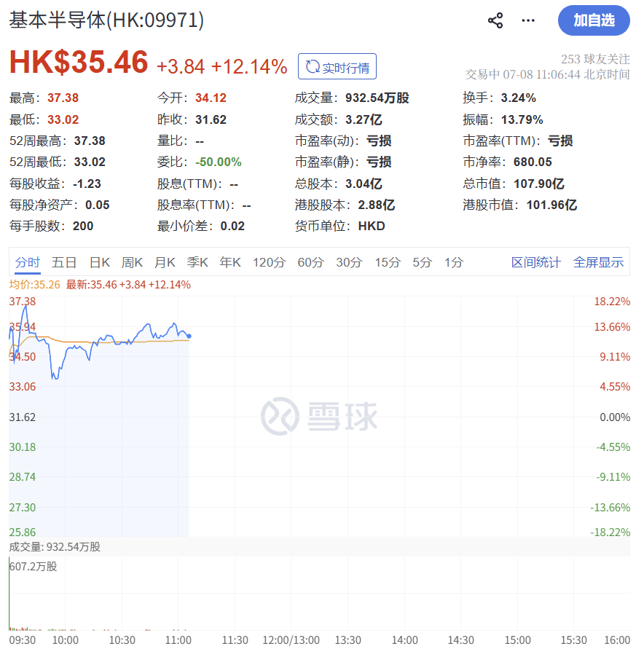Screen dimensions: 644x657
Task: Select the 120分 chart interval
Action: 269,262
